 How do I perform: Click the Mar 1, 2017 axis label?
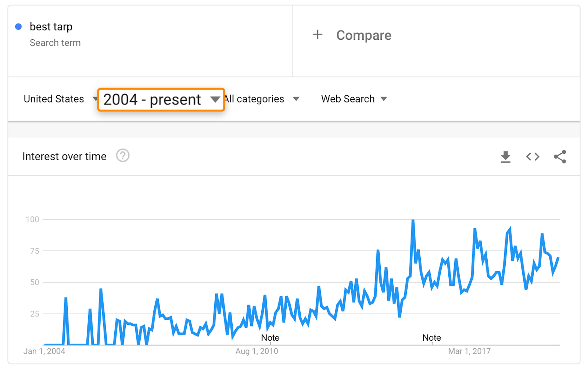pyautogui.click(x=469, y=351)
